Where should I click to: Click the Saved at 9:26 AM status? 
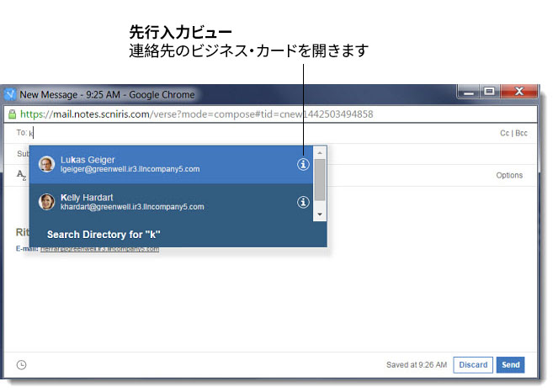(417, 365)
